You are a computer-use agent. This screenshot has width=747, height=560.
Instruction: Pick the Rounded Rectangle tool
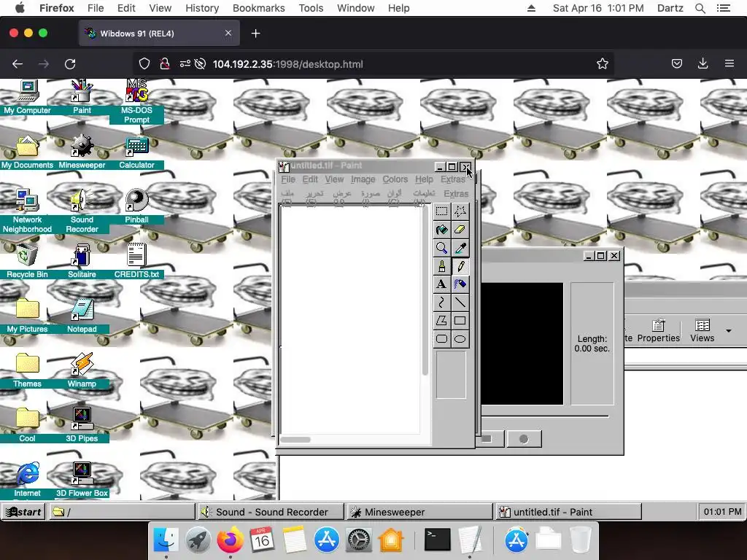pos(441,339)
